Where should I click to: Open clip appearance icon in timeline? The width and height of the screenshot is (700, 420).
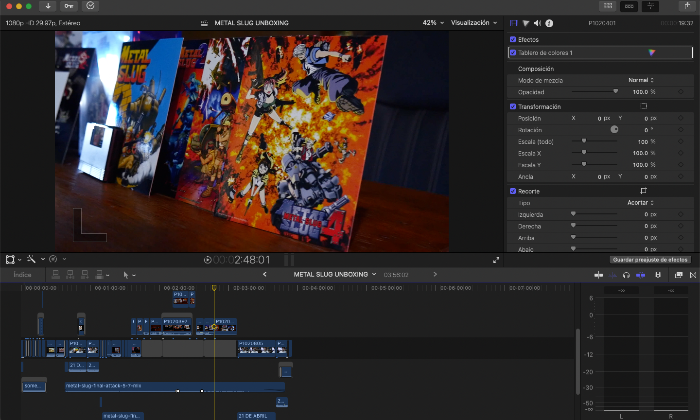[658, 275]
